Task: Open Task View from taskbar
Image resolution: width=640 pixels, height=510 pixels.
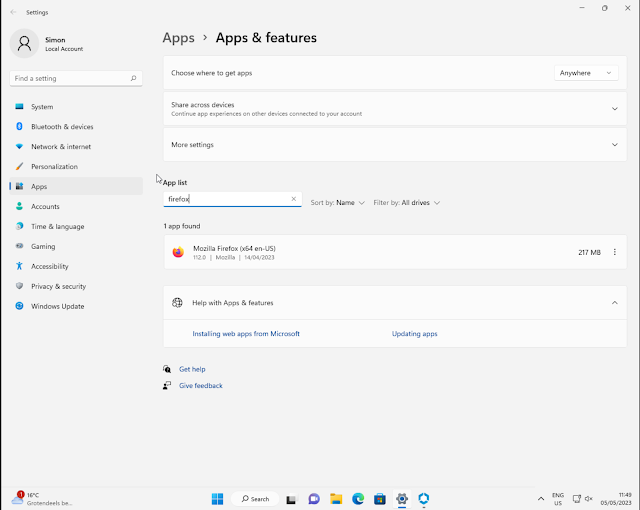Action: (x=291, y=499)
